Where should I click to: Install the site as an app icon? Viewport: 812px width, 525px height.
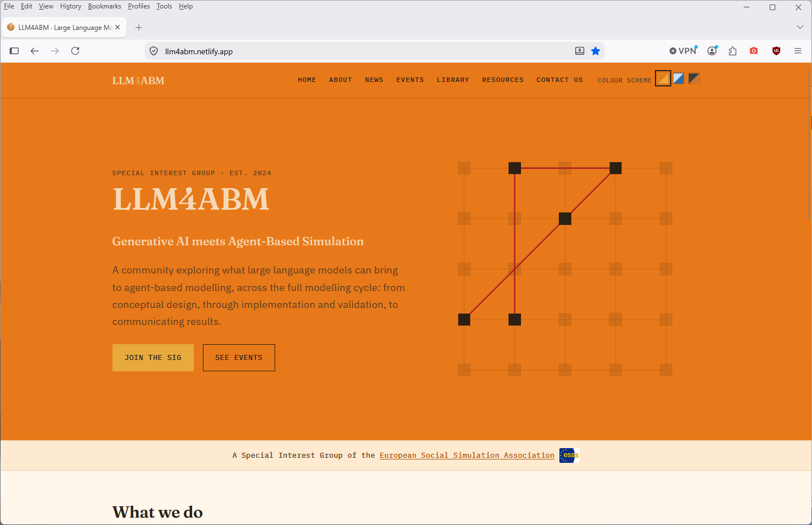(580, 51)
